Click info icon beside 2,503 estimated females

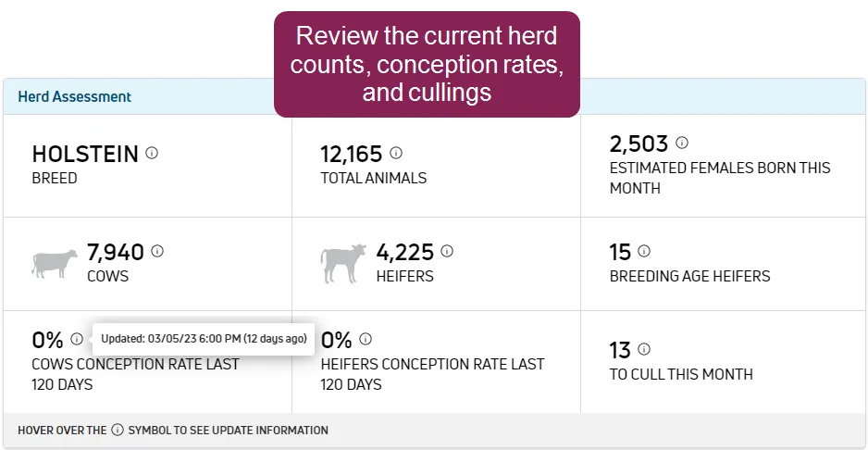click(x=682, y=143)
